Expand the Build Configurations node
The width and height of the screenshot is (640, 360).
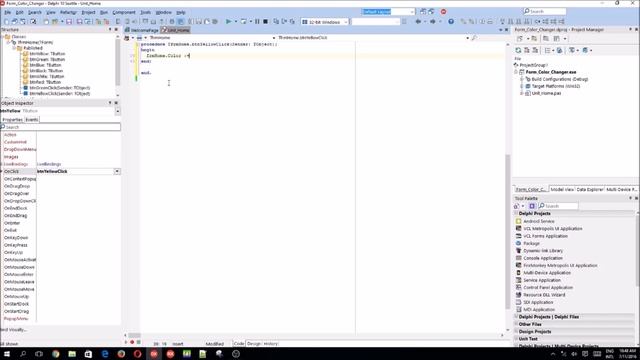coord(522,79)
